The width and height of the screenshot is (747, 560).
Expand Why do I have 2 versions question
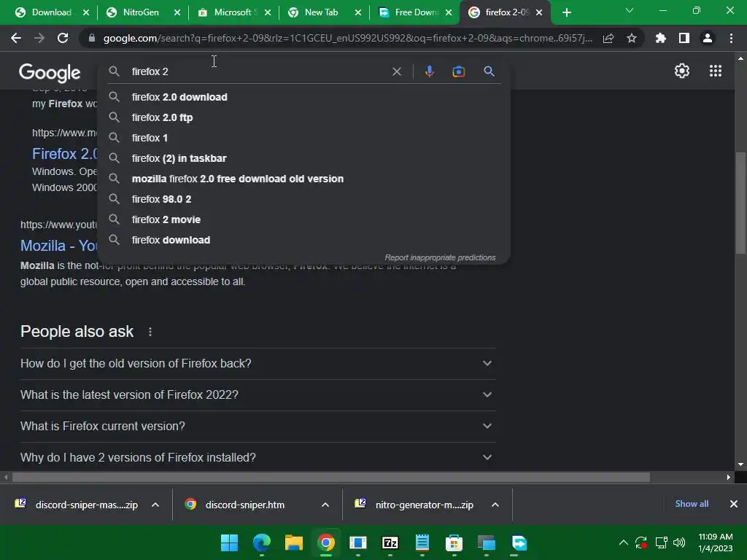pos(258,458)
